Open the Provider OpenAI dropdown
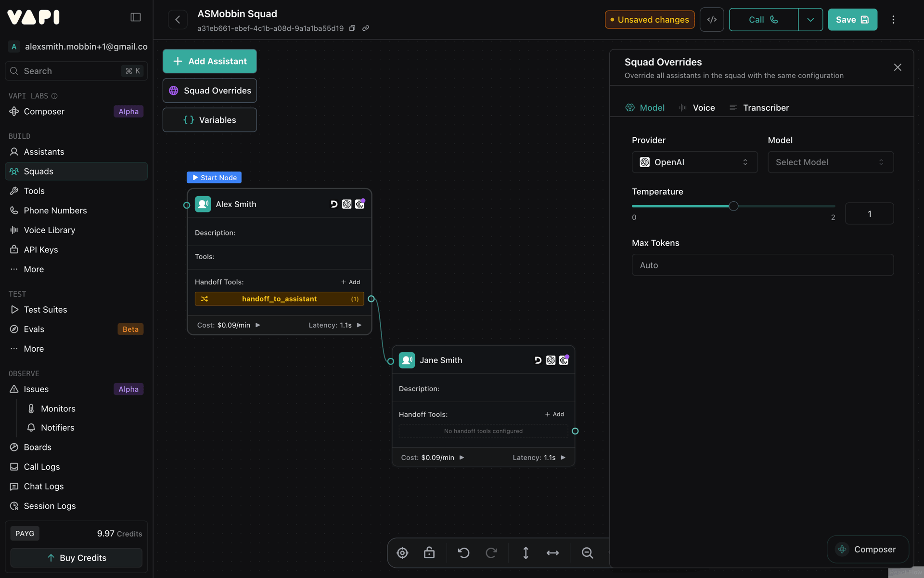 [694, 162]
